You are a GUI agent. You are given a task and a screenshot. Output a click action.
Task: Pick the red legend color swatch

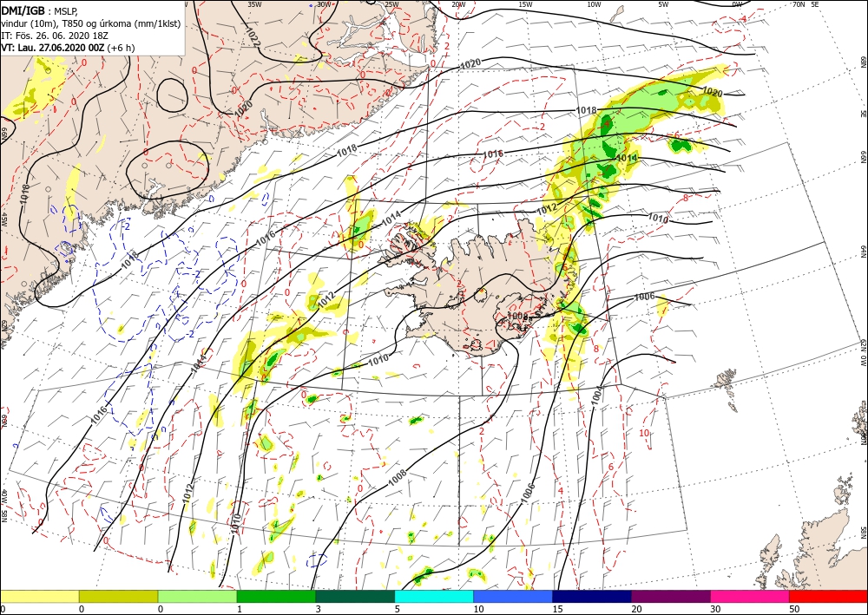coord(828,596)
